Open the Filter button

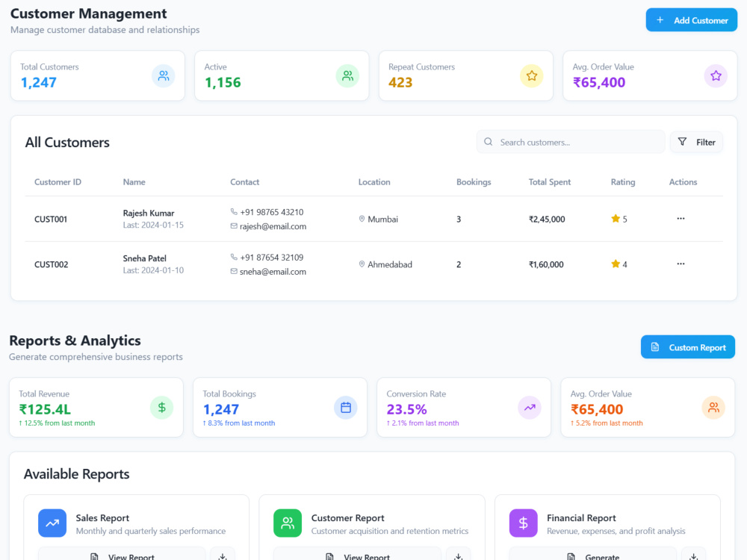696,142
